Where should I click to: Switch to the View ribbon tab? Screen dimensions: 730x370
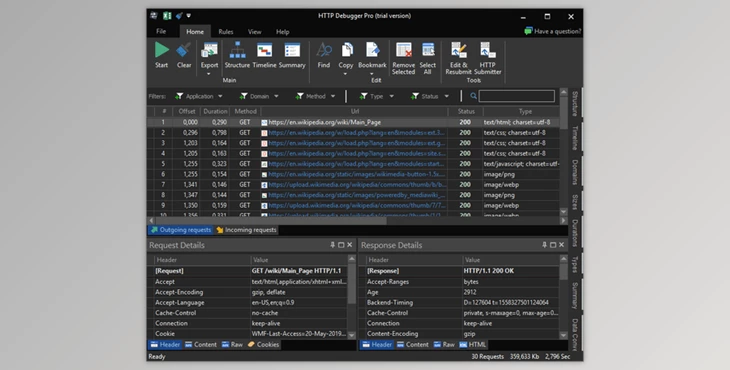coord(255,32)
